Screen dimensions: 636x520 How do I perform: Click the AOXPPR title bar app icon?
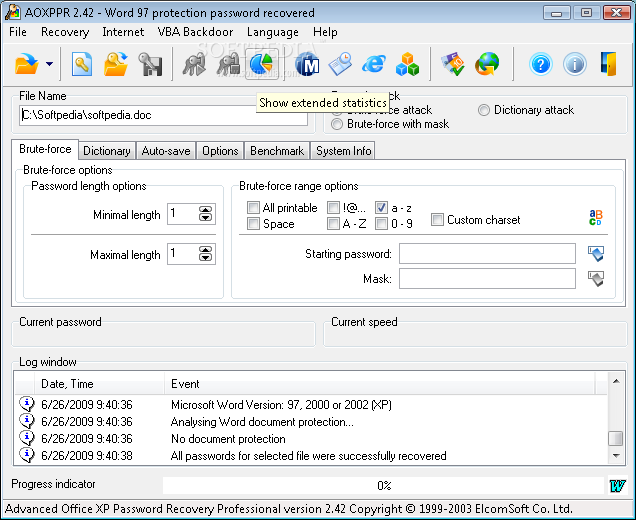(13, 13)
